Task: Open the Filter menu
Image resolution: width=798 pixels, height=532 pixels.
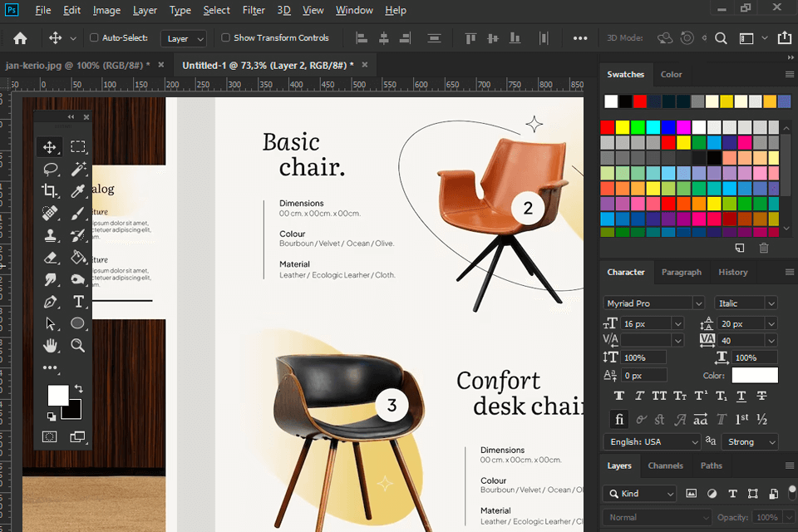Action: (x=254, y=10)
